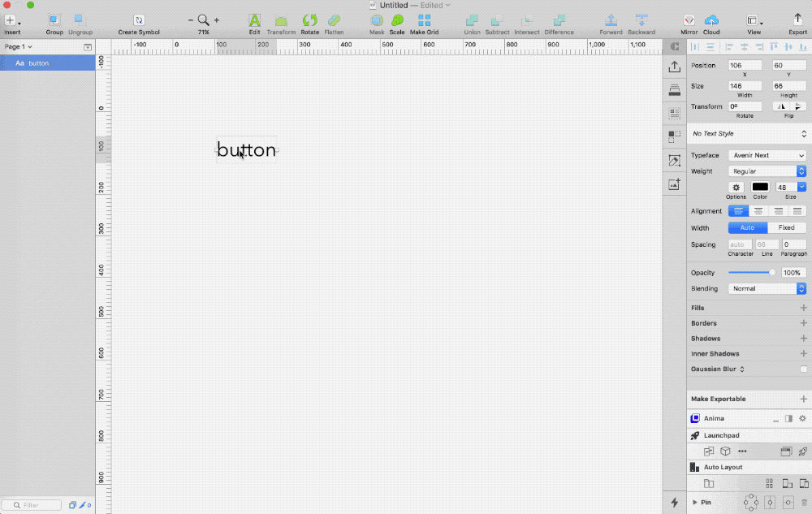Set text width to Fixed
The image size is (812, 514).
[786, 227]
